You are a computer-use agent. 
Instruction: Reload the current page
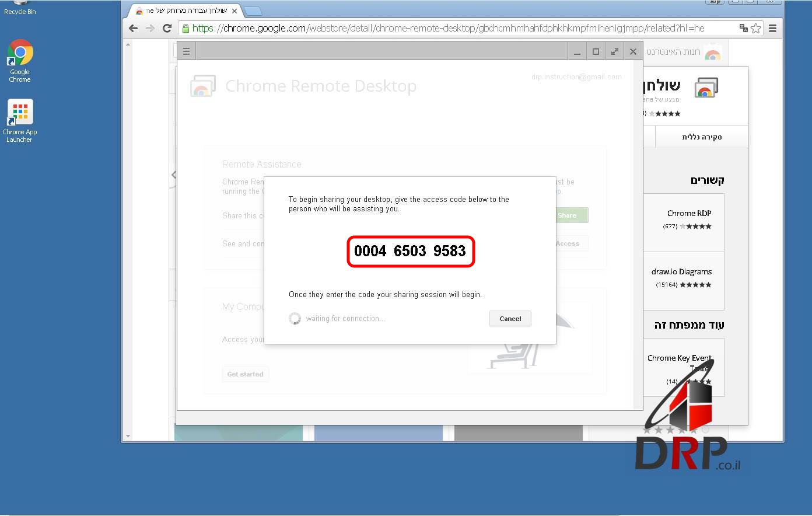tap(167, 28)
